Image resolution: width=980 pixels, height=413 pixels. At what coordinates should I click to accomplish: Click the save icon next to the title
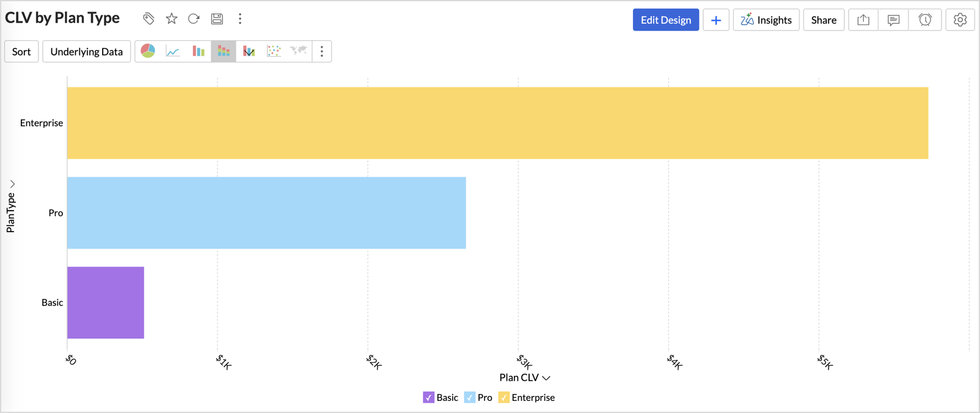click(x=217, y=19)
